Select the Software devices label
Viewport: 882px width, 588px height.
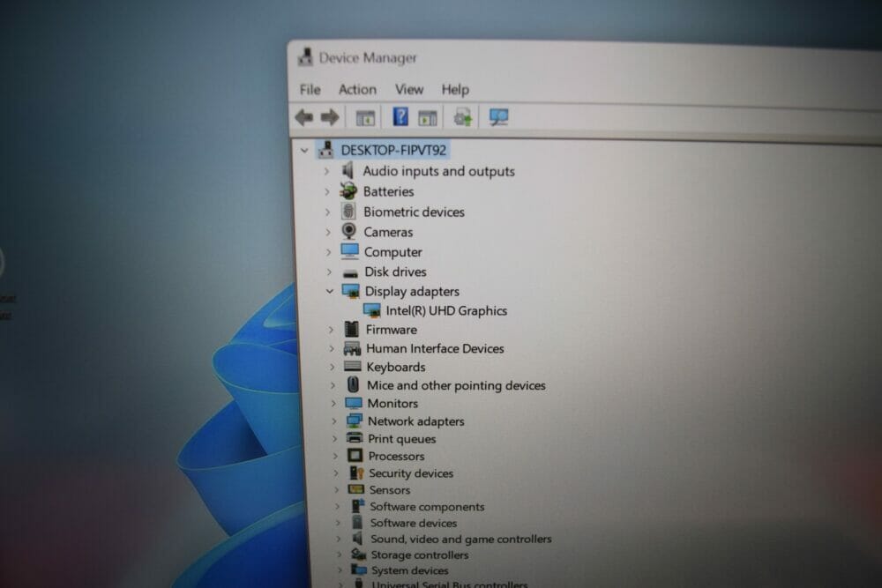[414, 523]
